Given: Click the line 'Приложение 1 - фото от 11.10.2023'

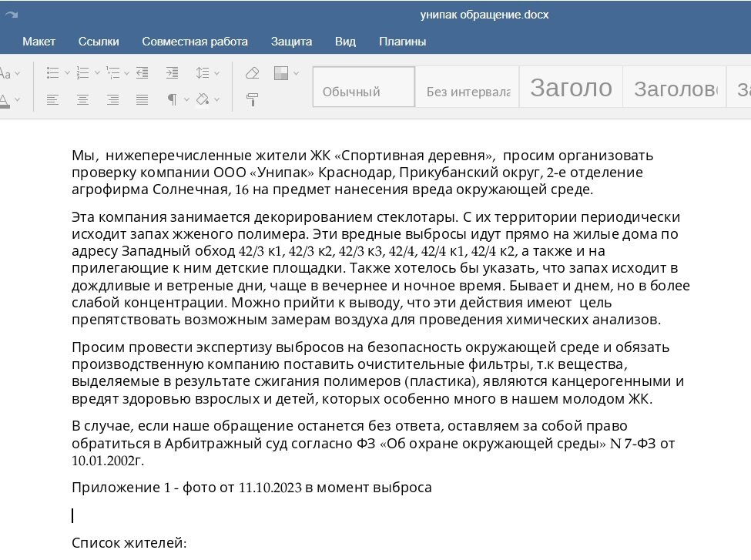Looking at the screenshot, I should pyautogui.click(x=187, y=488).
